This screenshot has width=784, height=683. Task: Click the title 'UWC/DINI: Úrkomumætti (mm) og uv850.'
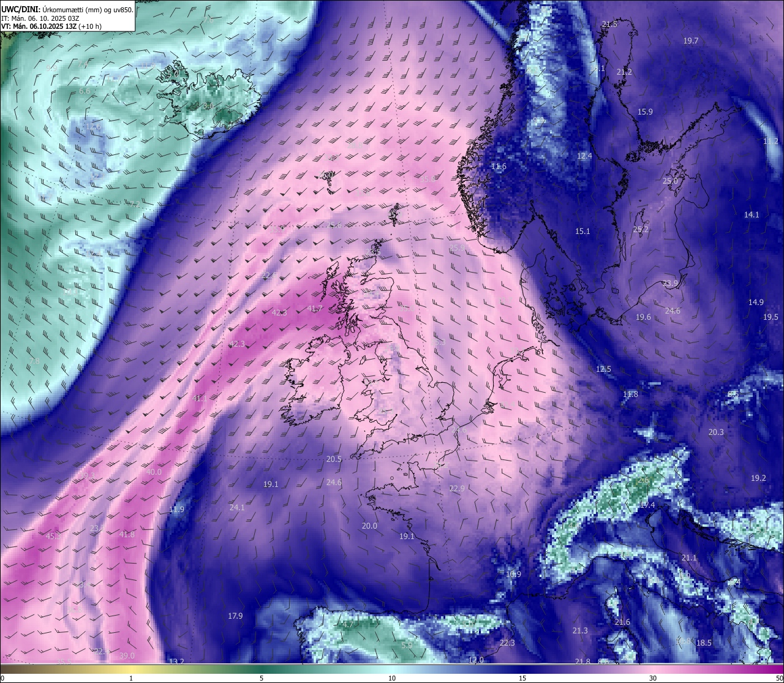[x=67, y=10]
